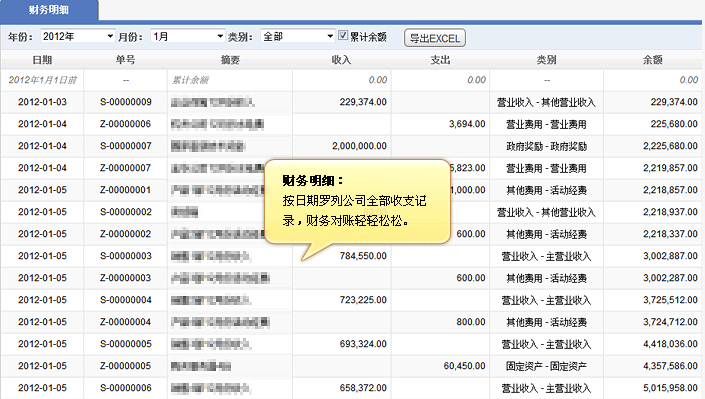
Task: Click the 单号 column header
Action: (125, 60)
